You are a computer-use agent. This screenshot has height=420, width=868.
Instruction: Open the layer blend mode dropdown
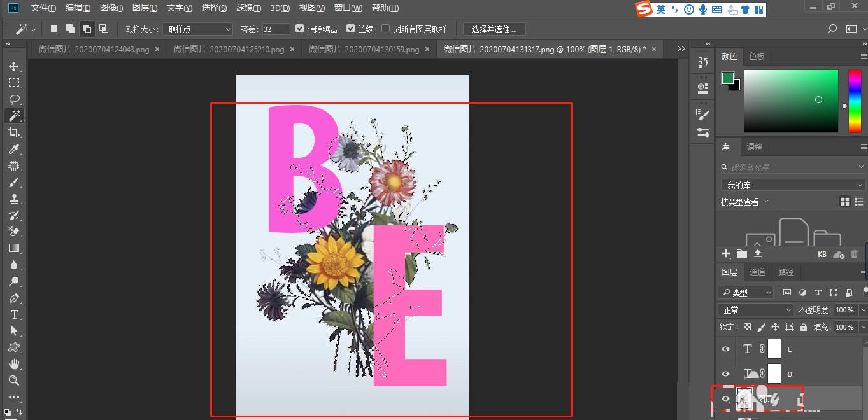pyautogui.click(x=755, y=310)
